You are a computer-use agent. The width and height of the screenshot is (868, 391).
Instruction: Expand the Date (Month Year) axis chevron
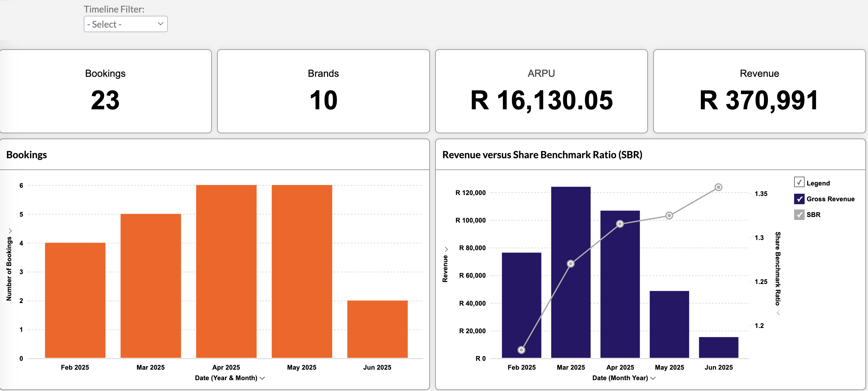point(653,378)
